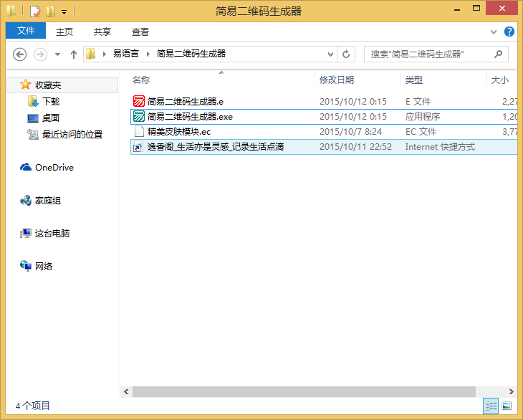
Task: Open Help via the blue question icon
Action: click(509, 32)
